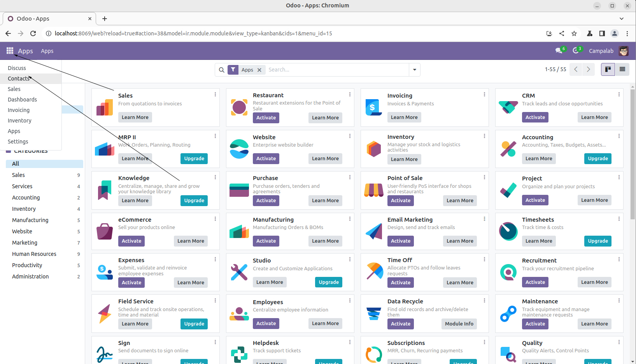Select Settings from the apps menu
This screenshot has height=364, width=636.
pos(18,142)
